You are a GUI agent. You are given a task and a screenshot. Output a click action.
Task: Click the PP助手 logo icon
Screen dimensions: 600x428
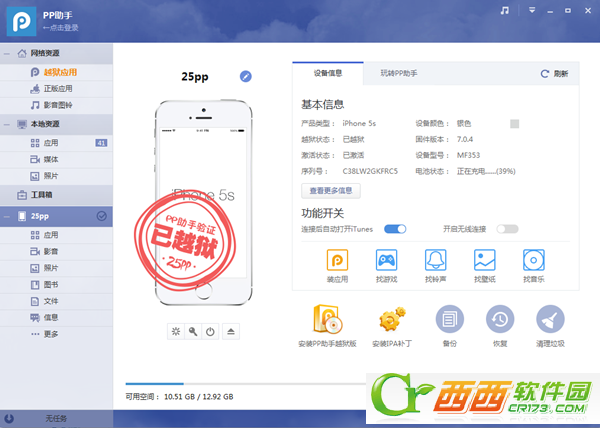pos(21,21)
